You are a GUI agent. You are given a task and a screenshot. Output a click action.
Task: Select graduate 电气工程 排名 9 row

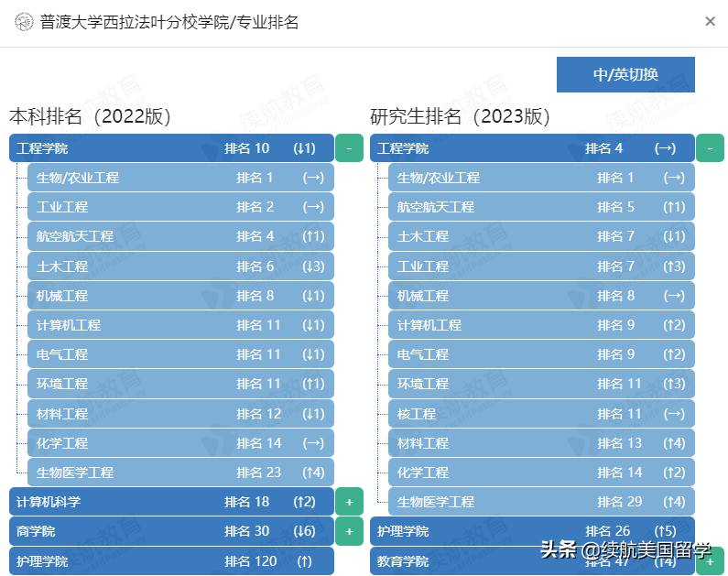541,354
